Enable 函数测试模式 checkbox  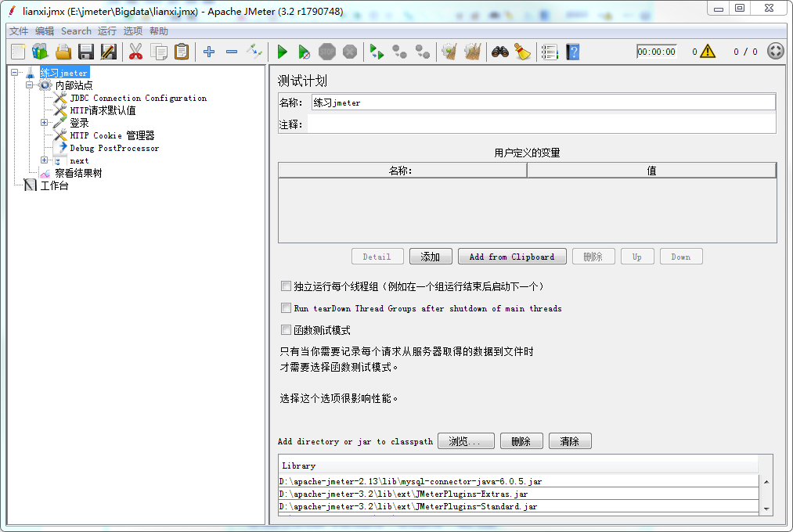point(286,329)
